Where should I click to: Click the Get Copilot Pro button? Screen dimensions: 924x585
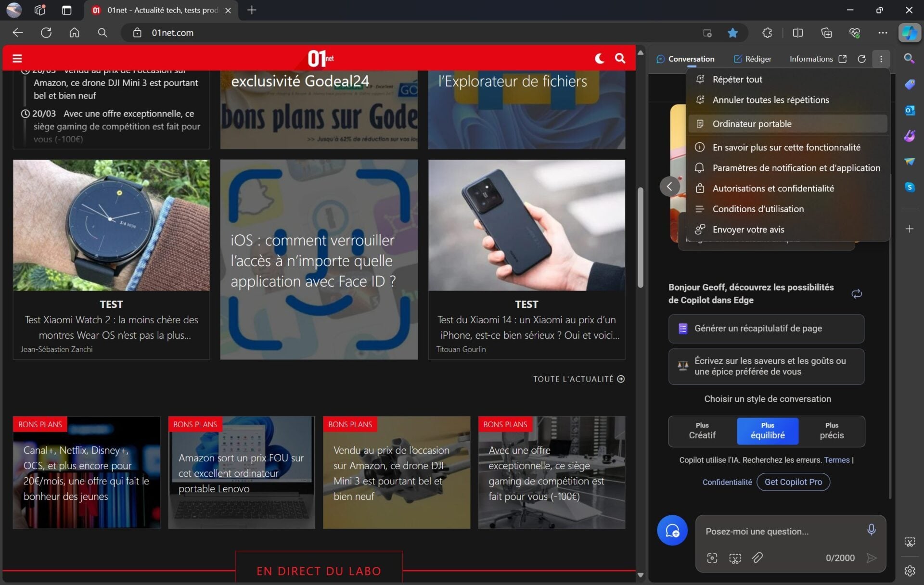coord(793,482)
